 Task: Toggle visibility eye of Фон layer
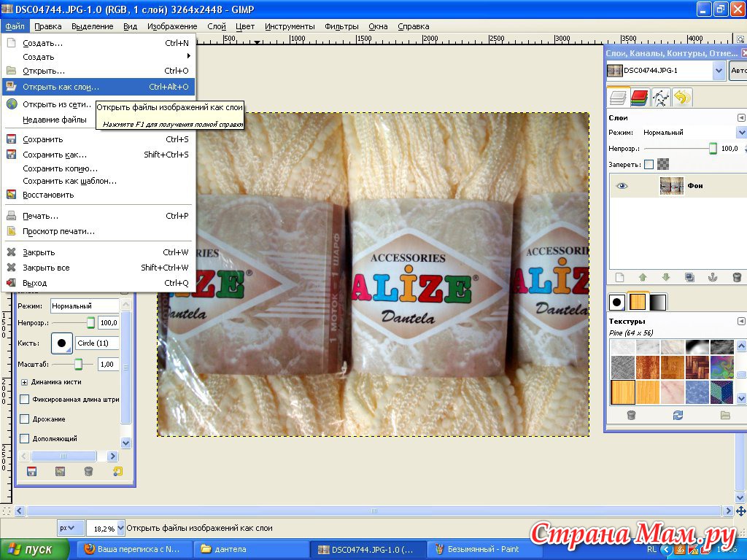tap(622, 186)
